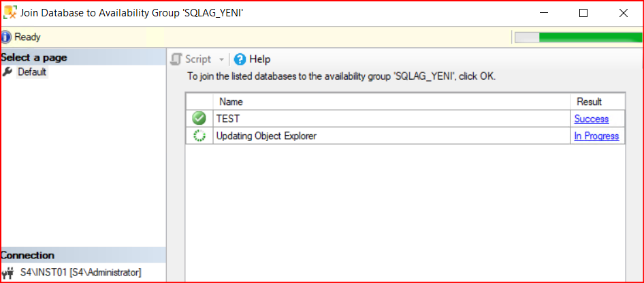Viewport: 644px width, 283px height.
Task: Click the Script toolbar icon
Action: pos(176,59)
